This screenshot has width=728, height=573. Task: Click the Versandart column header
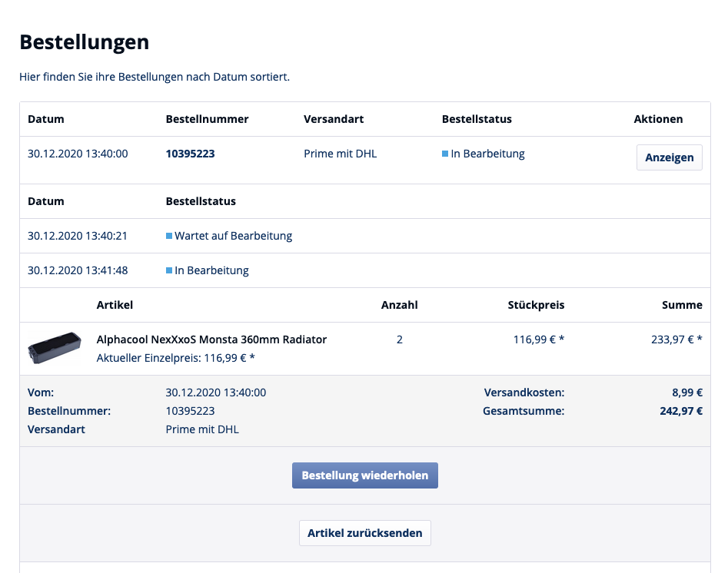(334, 119)
